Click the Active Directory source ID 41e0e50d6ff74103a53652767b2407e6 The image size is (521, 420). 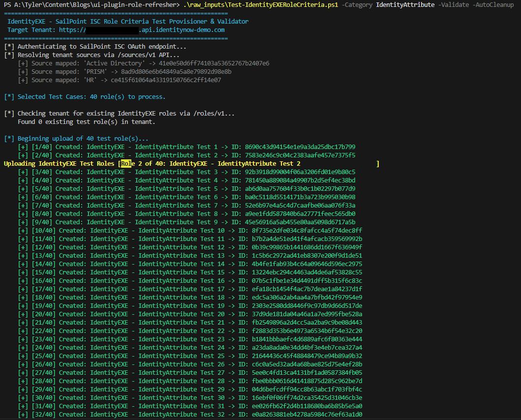pos(214,63)
